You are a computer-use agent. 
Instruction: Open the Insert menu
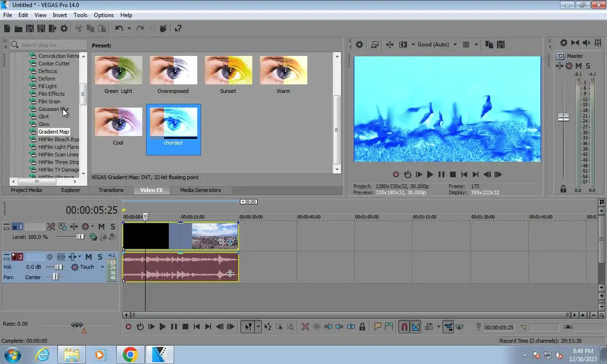coord(60,15)
